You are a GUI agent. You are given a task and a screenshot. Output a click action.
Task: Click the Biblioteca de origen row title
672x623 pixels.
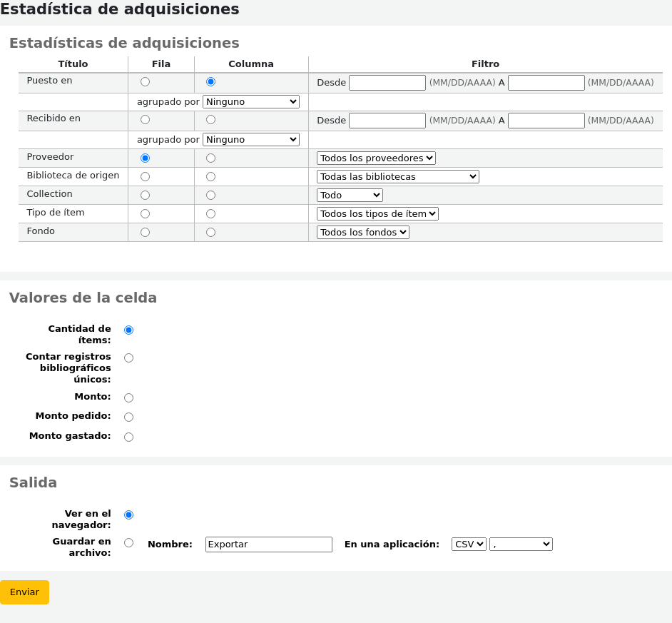click(x=73, y=176)
